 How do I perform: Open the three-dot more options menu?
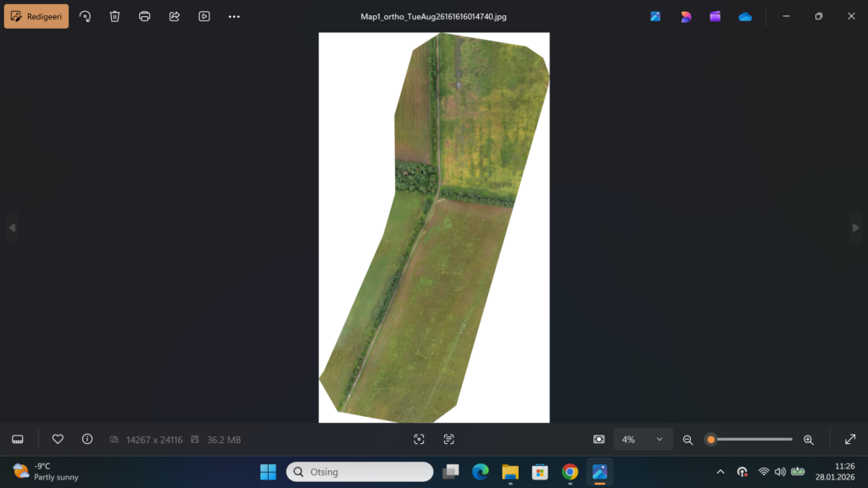(234, 16)
